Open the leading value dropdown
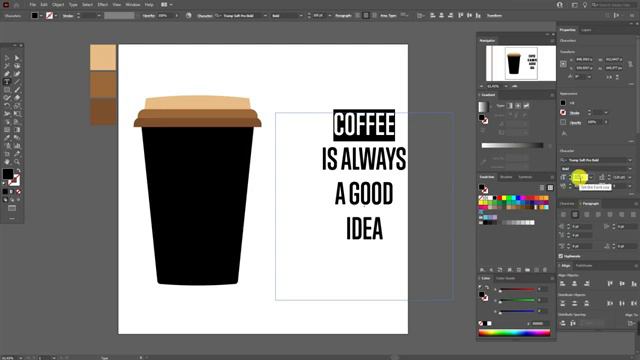 [630, 177]
